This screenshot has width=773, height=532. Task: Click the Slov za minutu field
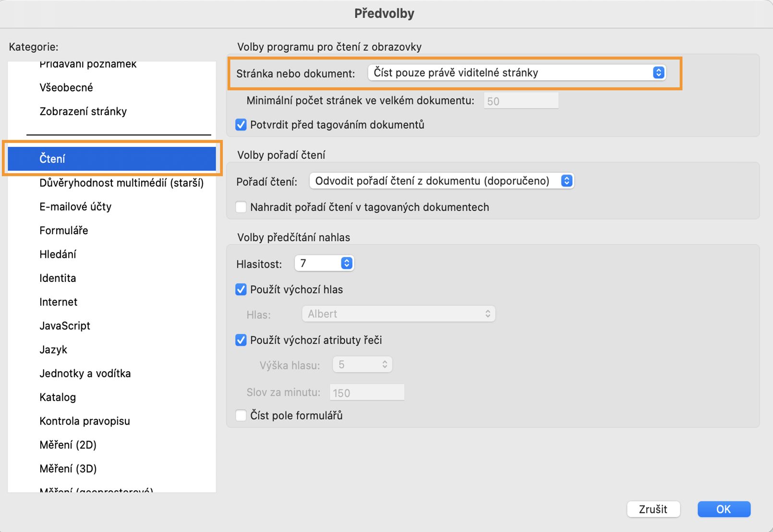point(367,393)
